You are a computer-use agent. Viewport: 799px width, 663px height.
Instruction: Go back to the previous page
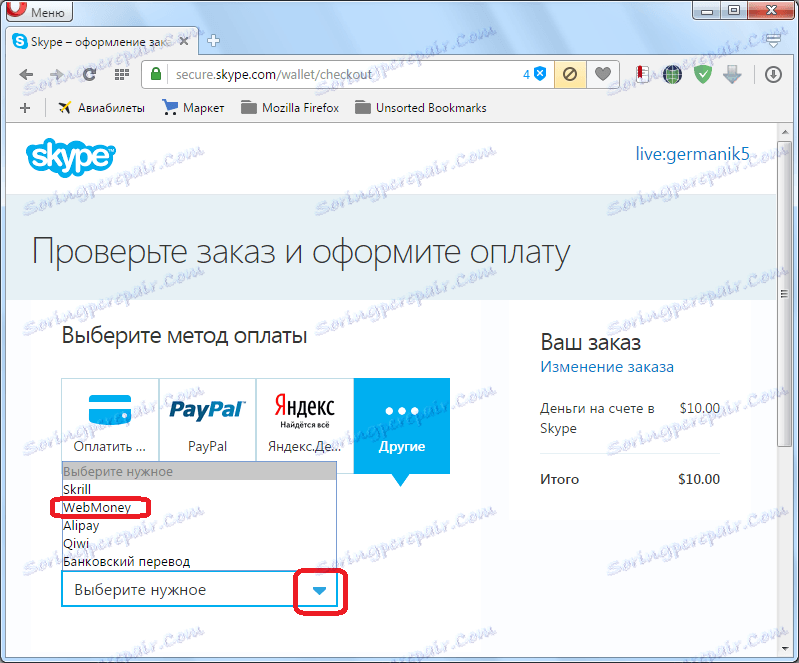click(x=26, y=75)
